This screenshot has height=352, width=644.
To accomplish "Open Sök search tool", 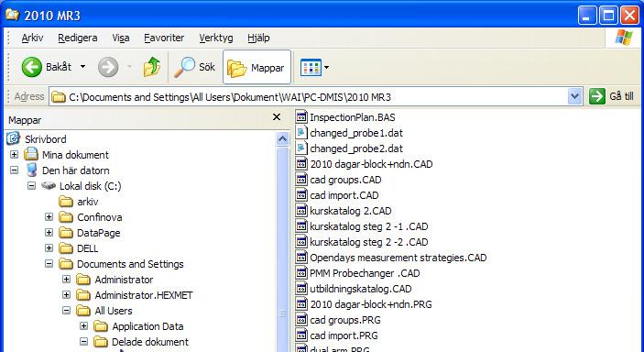I will pos(195,67).
